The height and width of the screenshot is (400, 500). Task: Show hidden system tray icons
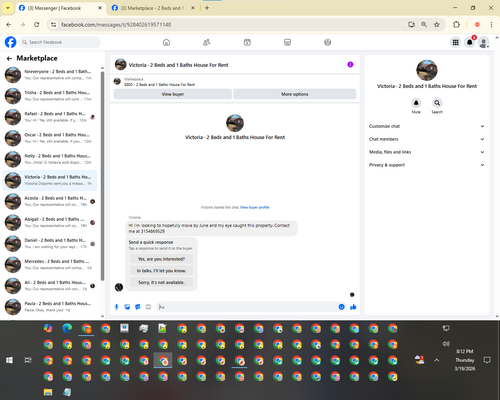tap(437, 360)
